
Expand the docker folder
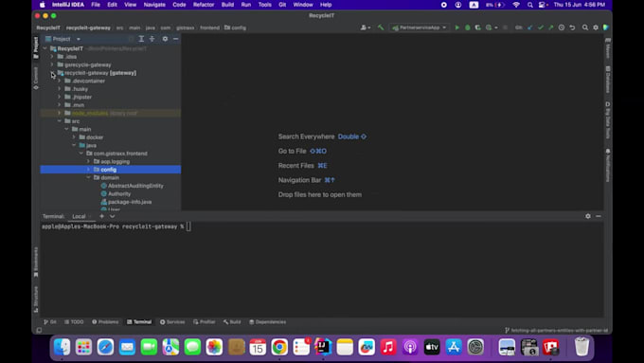click(x=74, y=137)
